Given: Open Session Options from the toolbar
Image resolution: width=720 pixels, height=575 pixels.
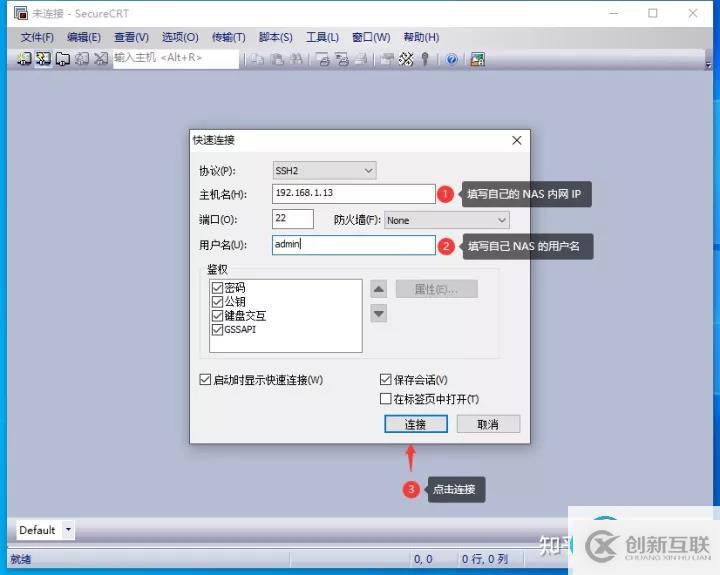Looking at the screenshot, I should [388, 59].
